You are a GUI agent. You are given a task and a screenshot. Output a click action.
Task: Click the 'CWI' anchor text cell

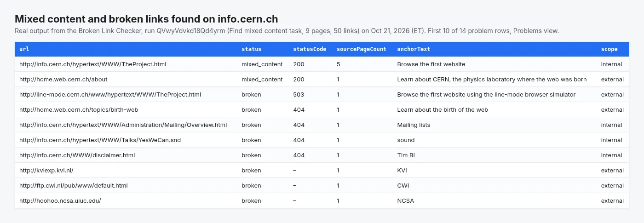click(x=403, y=186)
